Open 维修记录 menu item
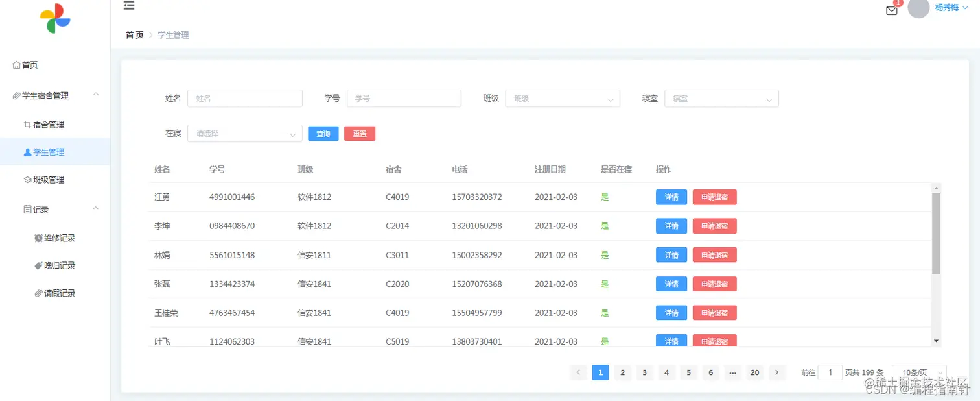 pyautogui.click(x=55, y=238)
